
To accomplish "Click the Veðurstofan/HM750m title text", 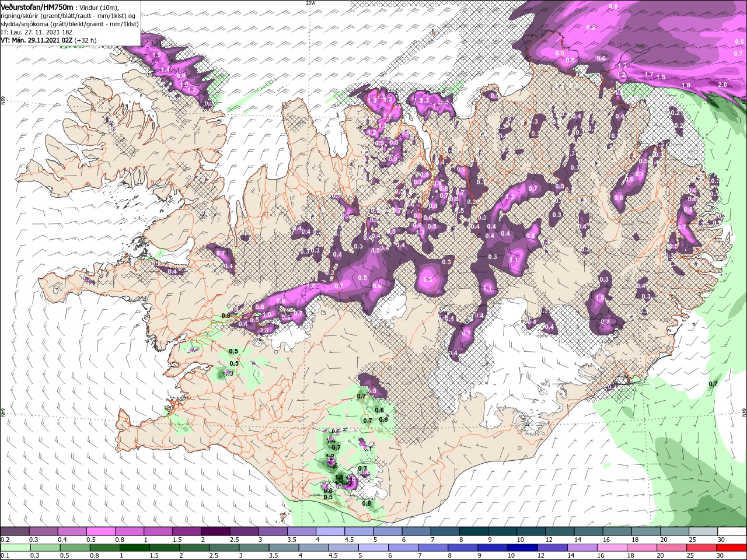I will coord(36,6).
